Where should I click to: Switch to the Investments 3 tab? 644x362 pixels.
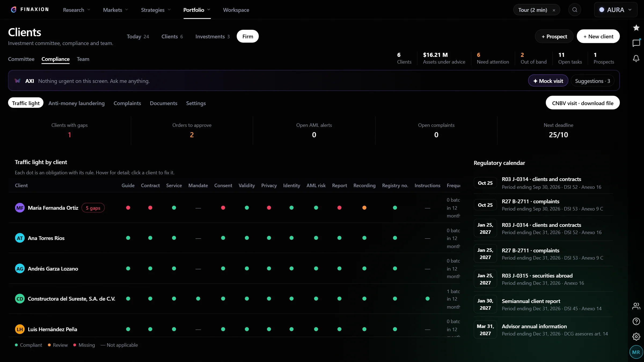click(x=212, y=36)
